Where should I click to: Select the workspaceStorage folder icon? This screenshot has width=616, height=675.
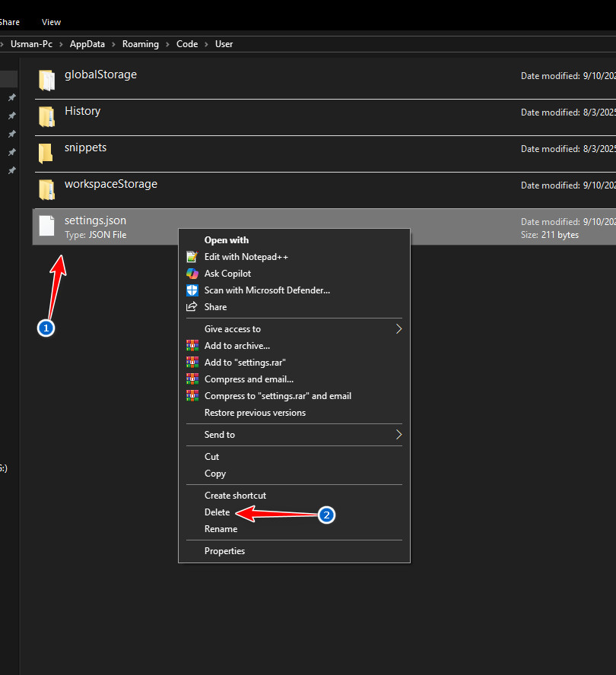click(46, 190)
